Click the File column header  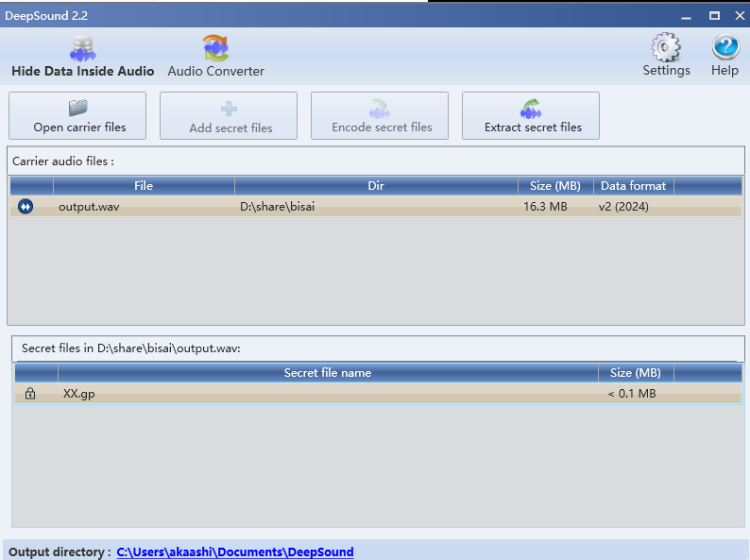[x=144, y=185]
